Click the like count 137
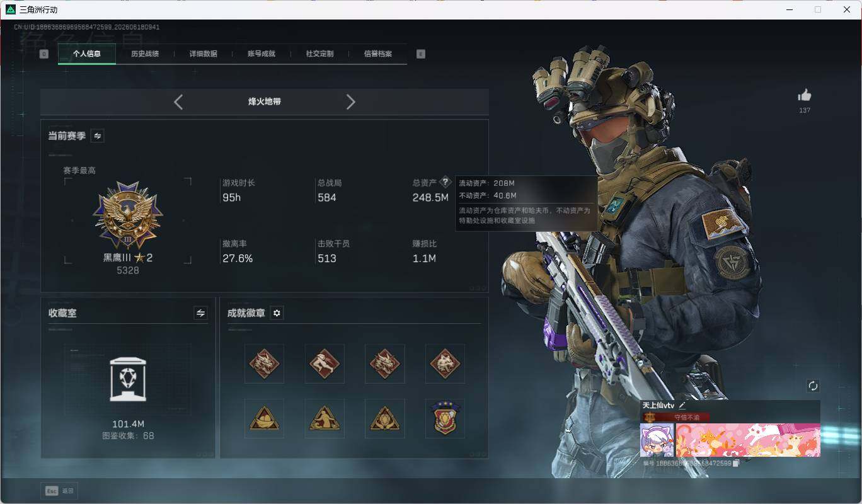 (805, 110)
